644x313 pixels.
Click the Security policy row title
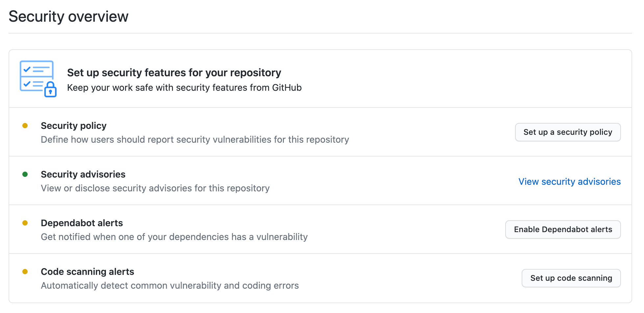pyautogui.click(x=74, y=126)
